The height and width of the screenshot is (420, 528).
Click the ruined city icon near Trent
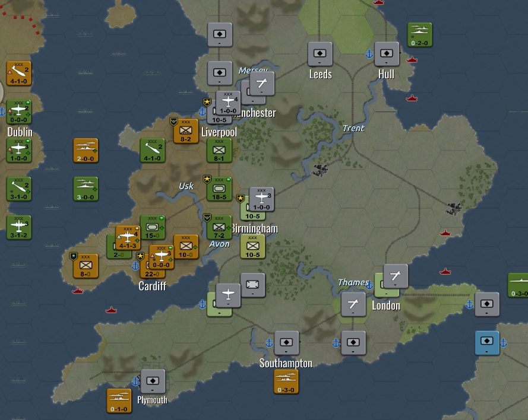tap(320, 170)
